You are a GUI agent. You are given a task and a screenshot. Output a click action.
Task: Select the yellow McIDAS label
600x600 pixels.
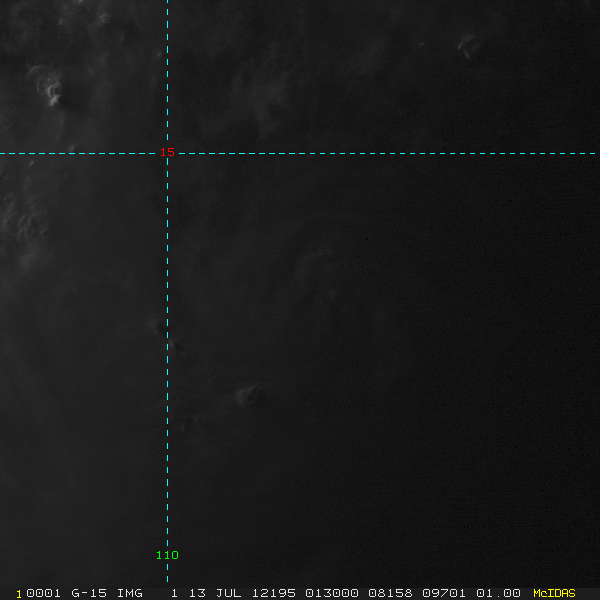click(x=554, y=593)
